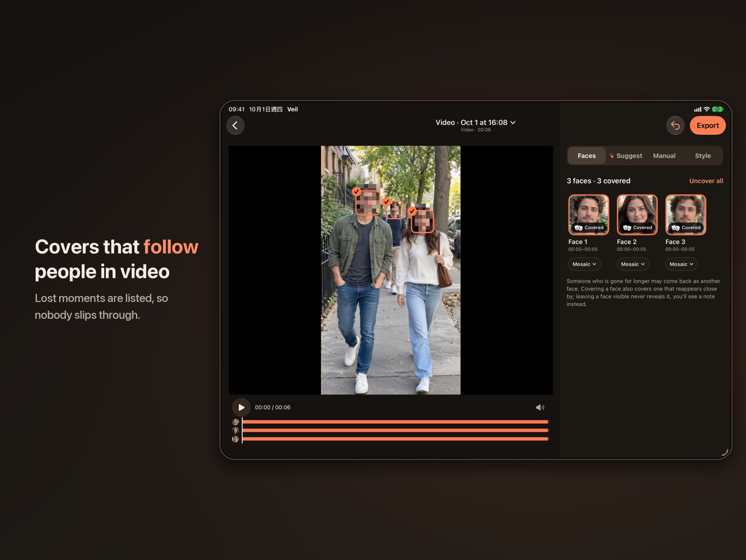Open the Manual tab
Screen dimensions: 746x560
[x=664, y=156]
